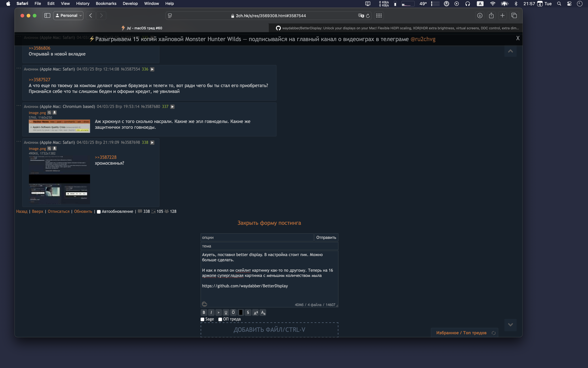Open reply link >>3586806
Image resolution: width=588 pixels, height=368 pixels.
39,48
